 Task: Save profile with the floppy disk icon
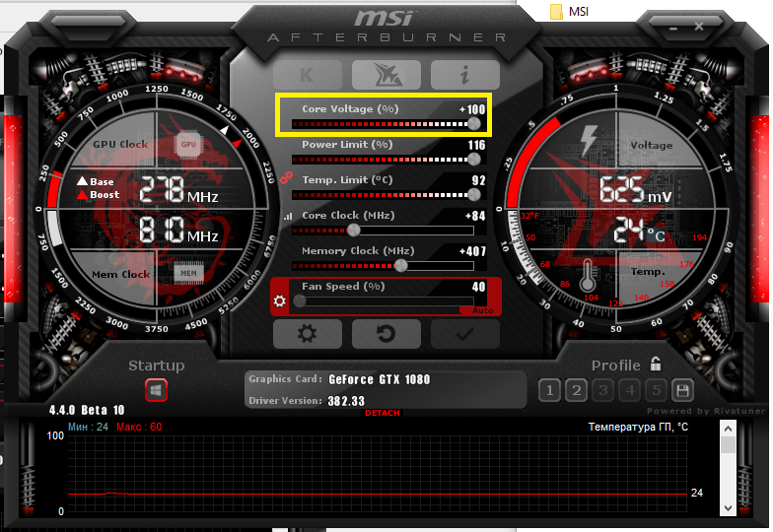(x=682, y=390)
